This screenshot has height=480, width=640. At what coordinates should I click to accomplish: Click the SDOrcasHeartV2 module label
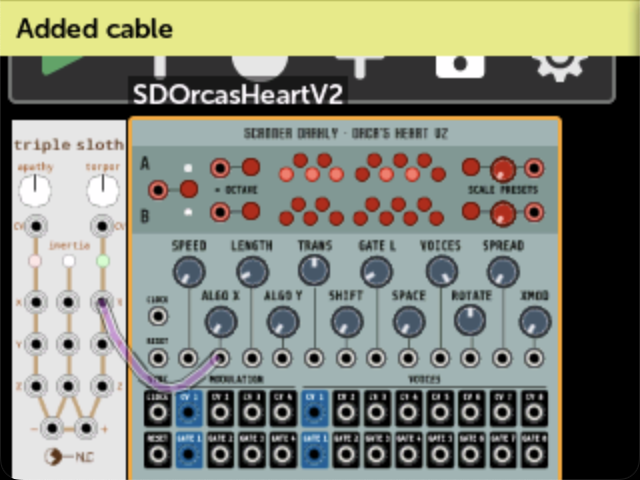[238, 94]
